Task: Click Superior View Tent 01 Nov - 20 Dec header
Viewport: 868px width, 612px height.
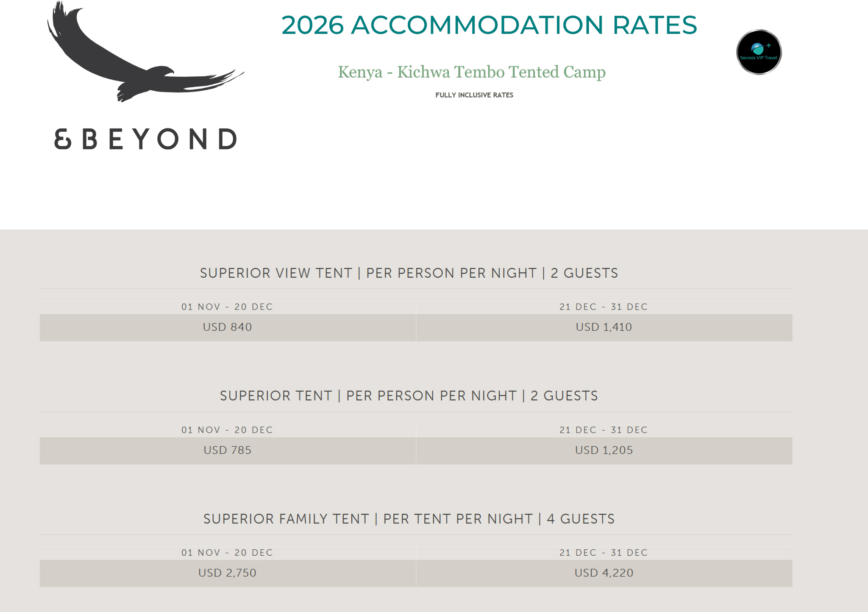Action: (x=227, y=307)
